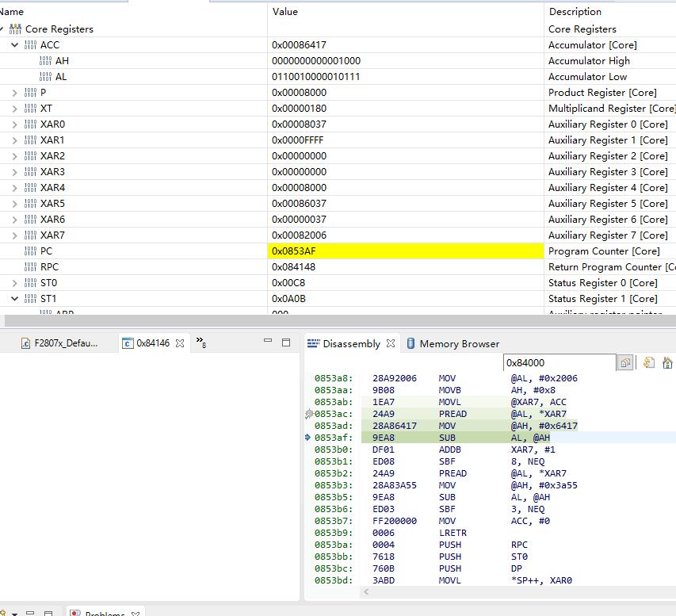Image resolution: width=676 pixels, height=616 pixels.
Task: Show hidden editor tabs list
Action: point(201,342)
